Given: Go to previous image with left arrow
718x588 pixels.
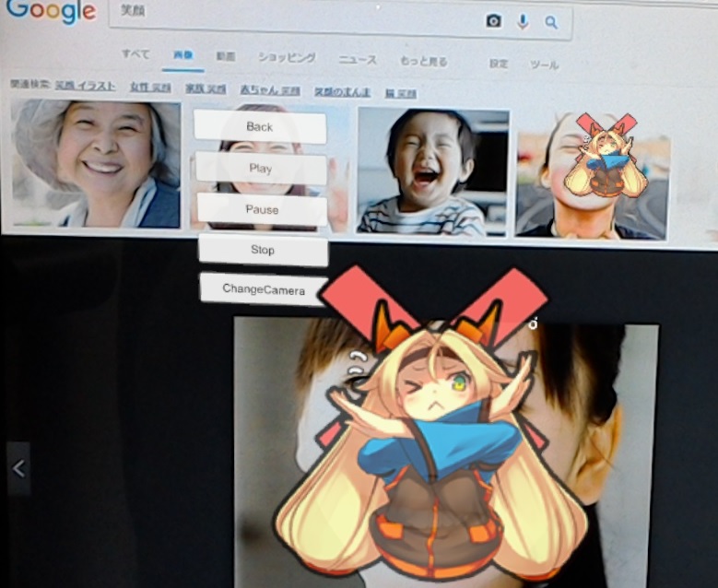Looking at the screenshot, I should coord(18,468).
